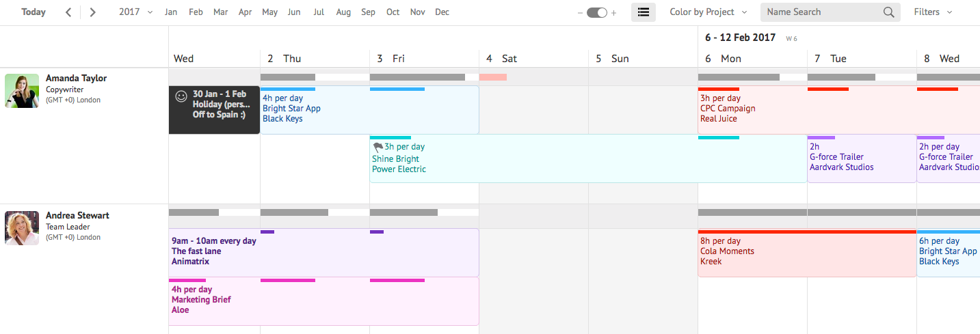The width and height of the screenshot is (980, 334).
Task: Jump to the Sep month
Action: coord(368,12)
